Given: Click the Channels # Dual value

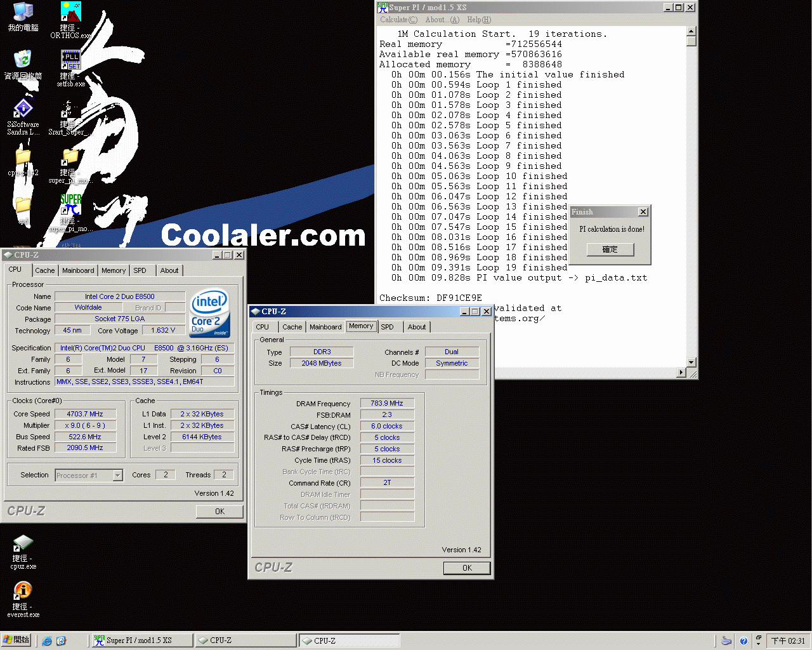Looking at the screenshot, I should [x=452, y=352].
